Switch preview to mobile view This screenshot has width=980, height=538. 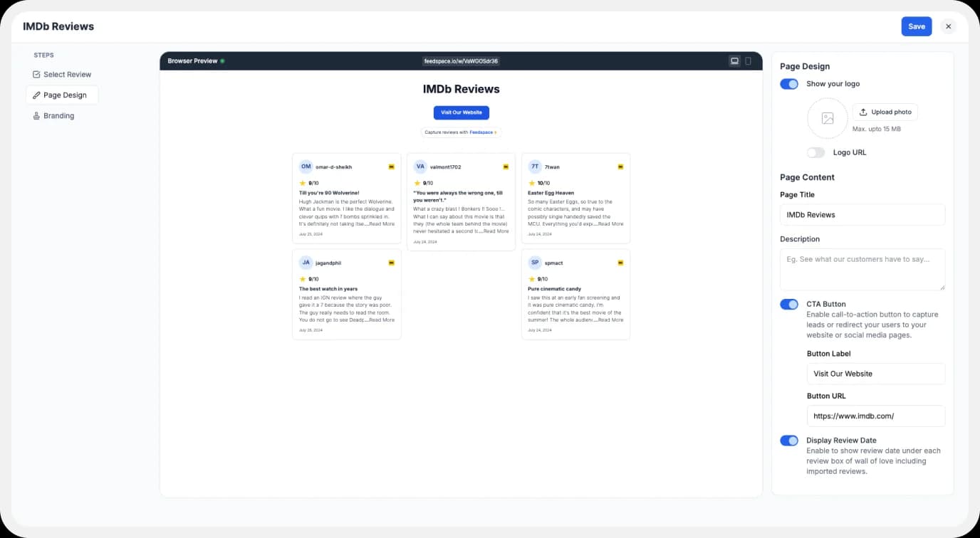(x=748, y=60)
